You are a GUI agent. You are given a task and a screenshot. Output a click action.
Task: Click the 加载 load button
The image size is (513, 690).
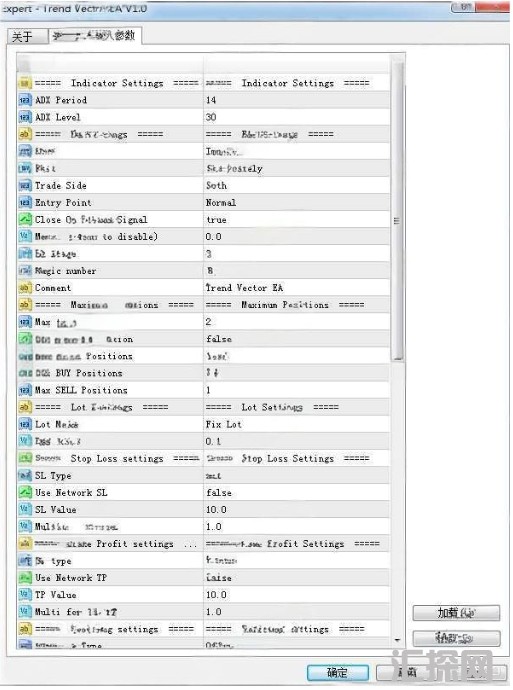coord(456,613)
